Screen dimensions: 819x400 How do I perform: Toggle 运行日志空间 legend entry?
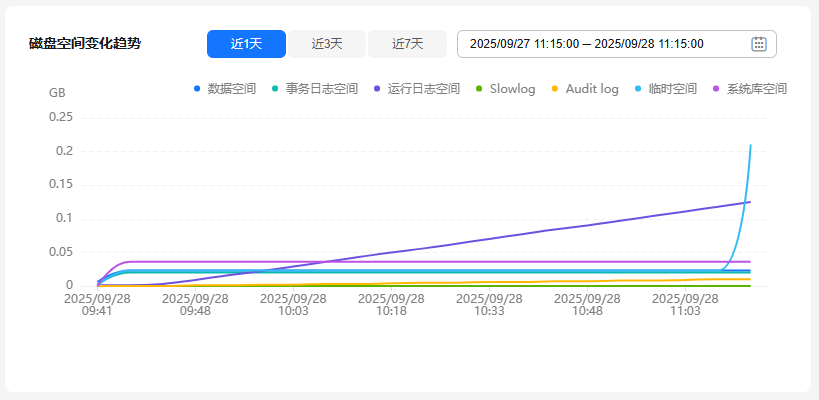click(416, 89)
